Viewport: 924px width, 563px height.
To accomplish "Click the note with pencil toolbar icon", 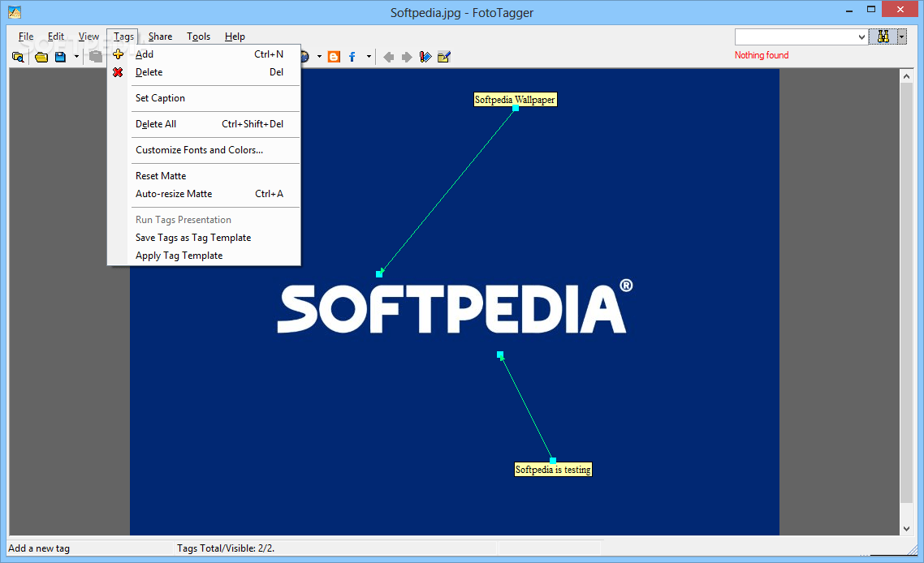I will [444, 57].
